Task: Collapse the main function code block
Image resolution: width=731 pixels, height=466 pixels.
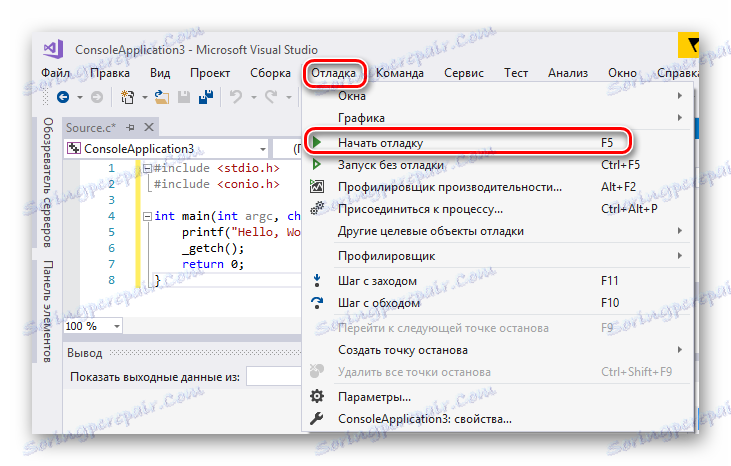Action: [x=147, y=216]
